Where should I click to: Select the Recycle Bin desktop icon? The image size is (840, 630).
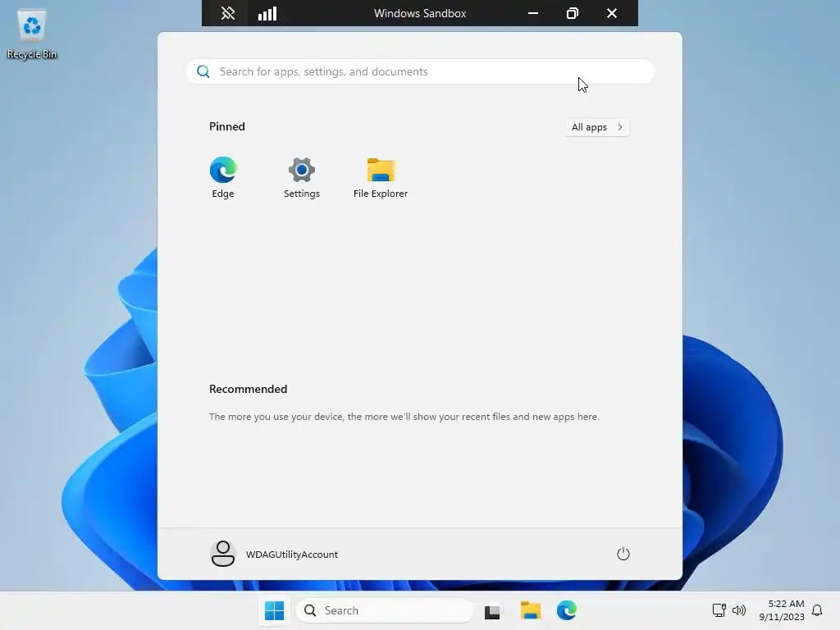pos(32,34)
